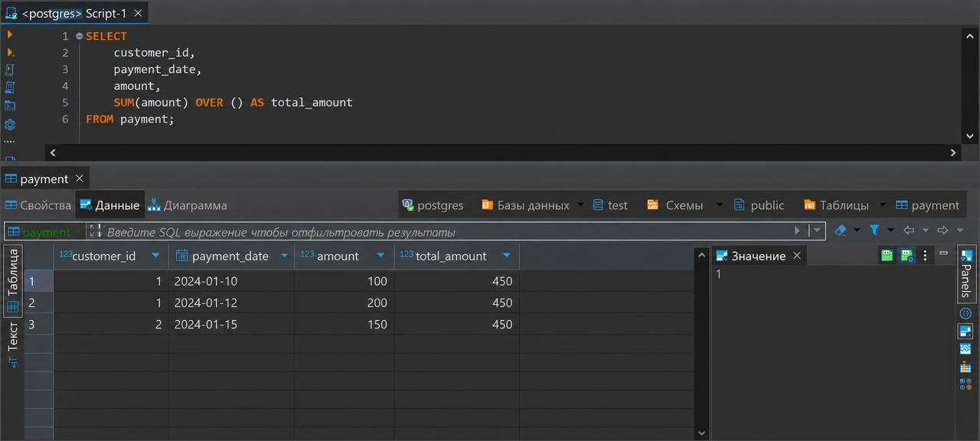Click the cell with date 2024-01-10
980x441 pixels.
click(x=231, y=281)
